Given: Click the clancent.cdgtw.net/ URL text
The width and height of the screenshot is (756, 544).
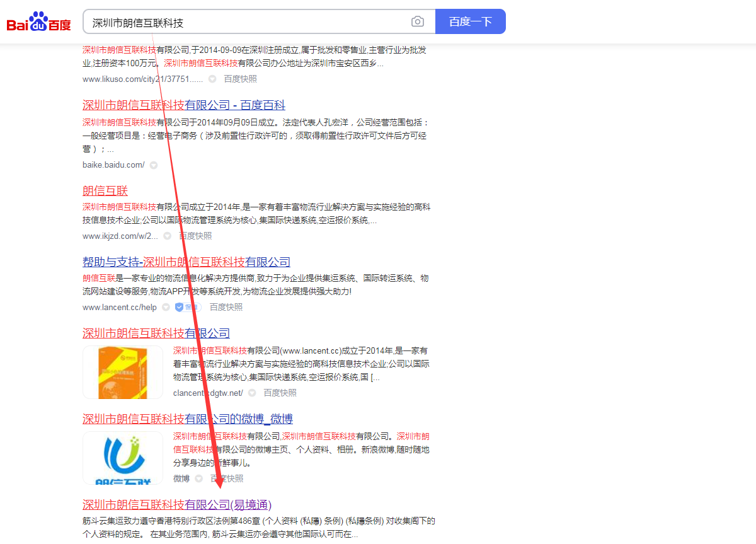Looking at the screenshot, I should pos(208,393).
